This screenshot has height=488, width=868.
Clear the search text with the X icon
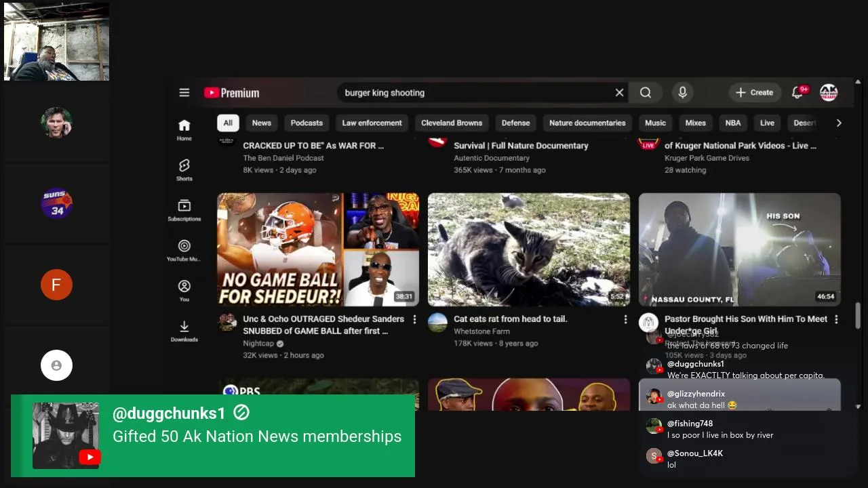619,93
